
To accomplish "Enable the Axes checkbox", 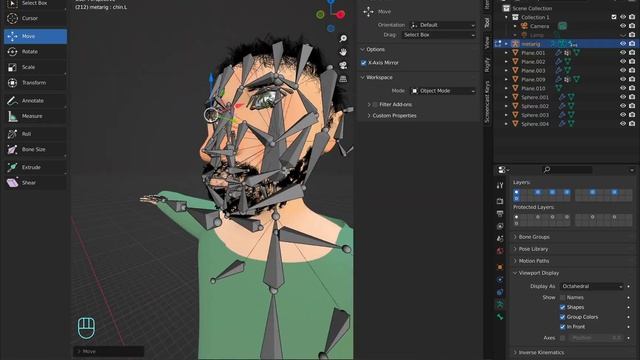I will (x=562, y=338).
